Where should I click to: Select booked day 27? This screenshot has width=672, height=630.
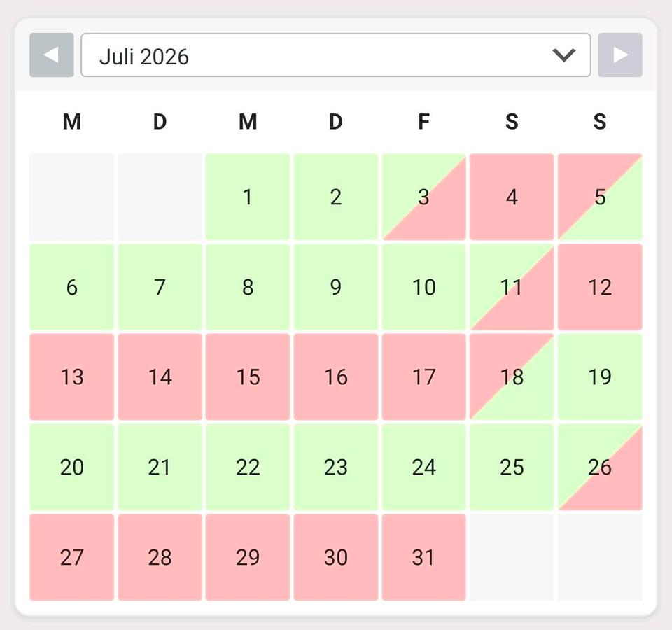[71, 557]
